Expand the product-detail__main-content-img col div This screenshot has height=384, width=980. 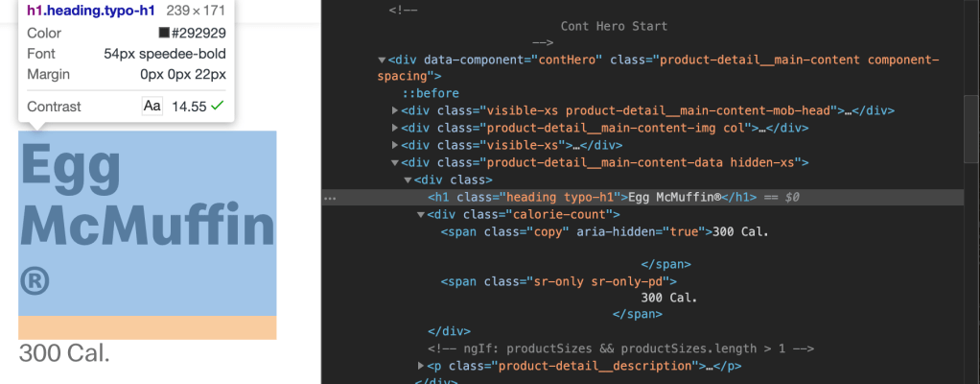pos(396,128)
